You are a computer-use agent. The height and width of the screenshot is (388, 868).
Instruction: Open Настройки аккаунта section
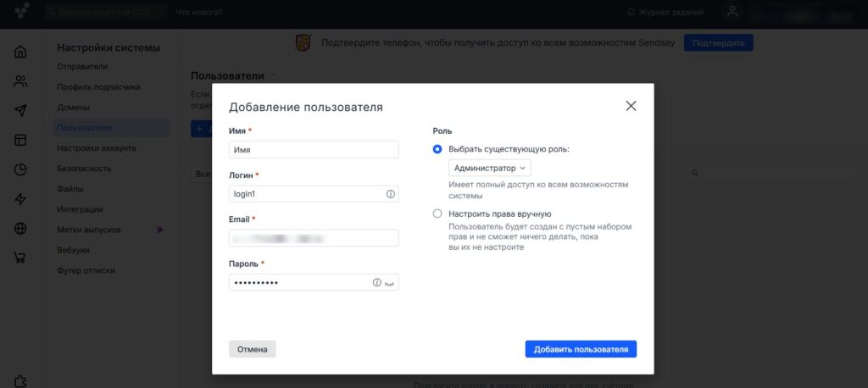(x=97, y=148)
